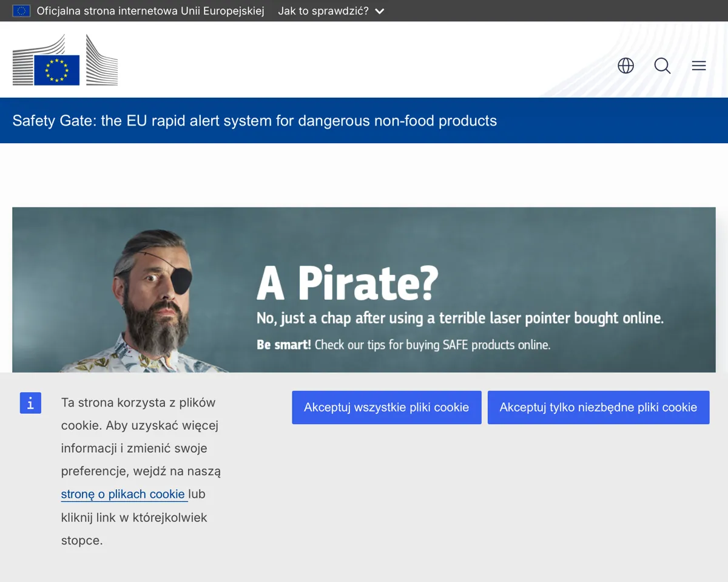Click "Check our tips for buying SAFE products online"

(433, 345)
